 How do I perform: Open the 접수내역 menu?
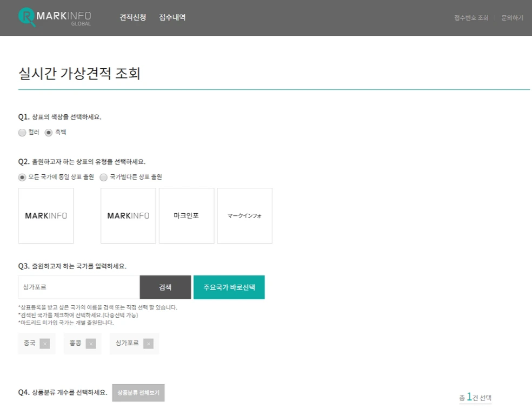point(172,17)
